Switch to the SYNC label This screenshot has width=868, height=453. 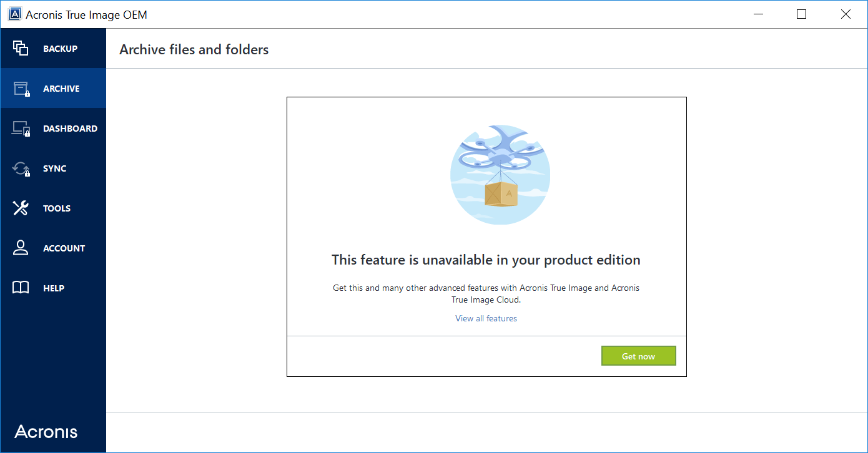pos(55,168)
